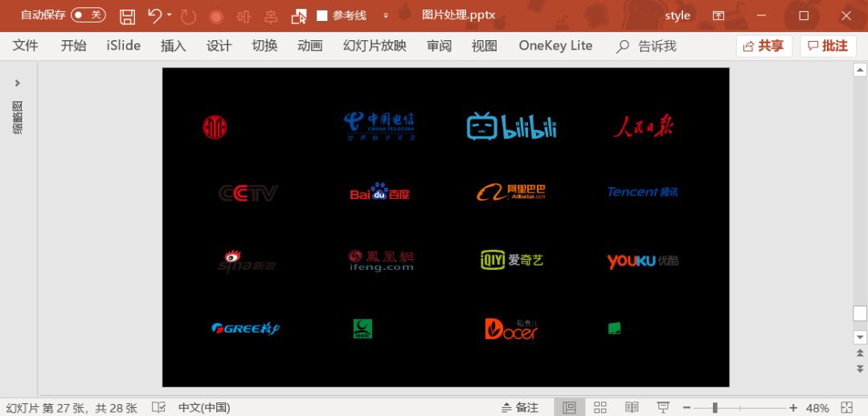The width and height of the screenshot is (868, 416).
Task: Select the iQIYI 爱奇艺 logo
Action: 512,259
